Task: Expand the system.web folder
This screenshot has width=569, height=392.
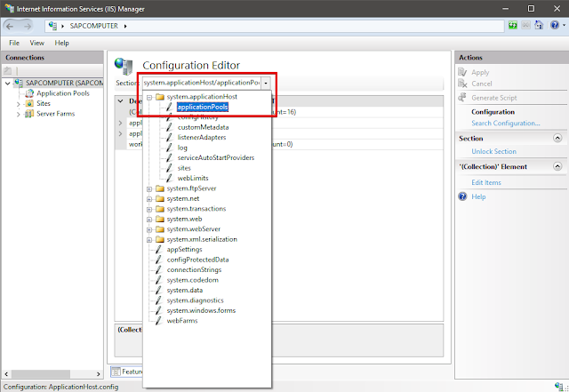Action: click(x=149, y=220)
